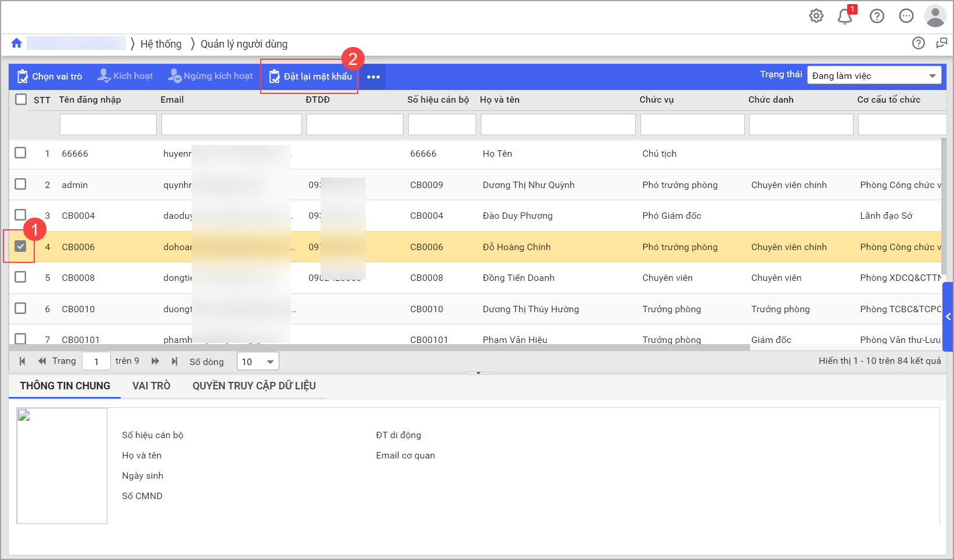Switch to the VAI TRÒ tab
The height and width of the screenshot is (560, 954).
coord(151,386)
